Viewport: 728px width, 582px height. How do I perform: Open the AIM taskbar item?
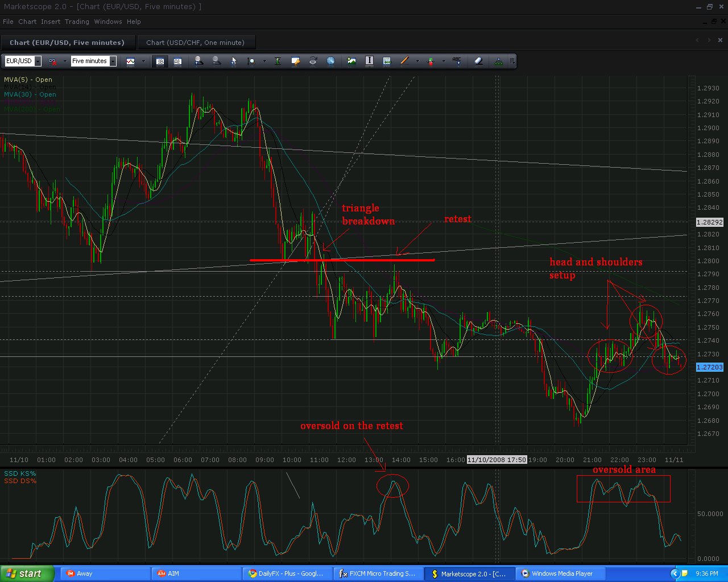coord(195,573)
